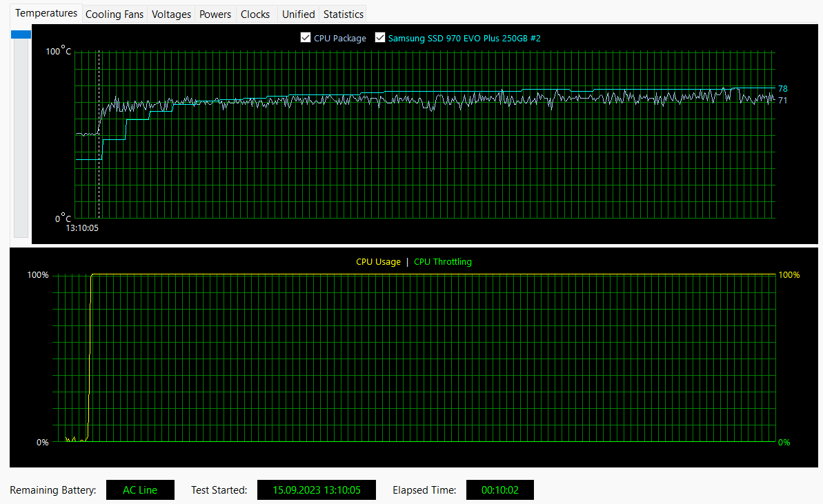This screenshot has width=823, height=504.
Task: Click the 13:10:05 timestamp under the graph
Action: [82, 228]
